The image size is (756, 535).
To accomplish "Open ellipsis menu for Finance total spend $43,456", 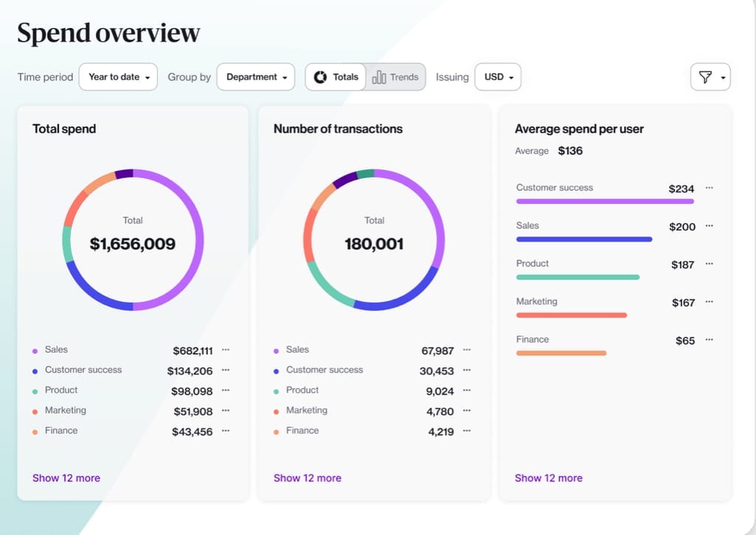I will click(x=226, y=431).
